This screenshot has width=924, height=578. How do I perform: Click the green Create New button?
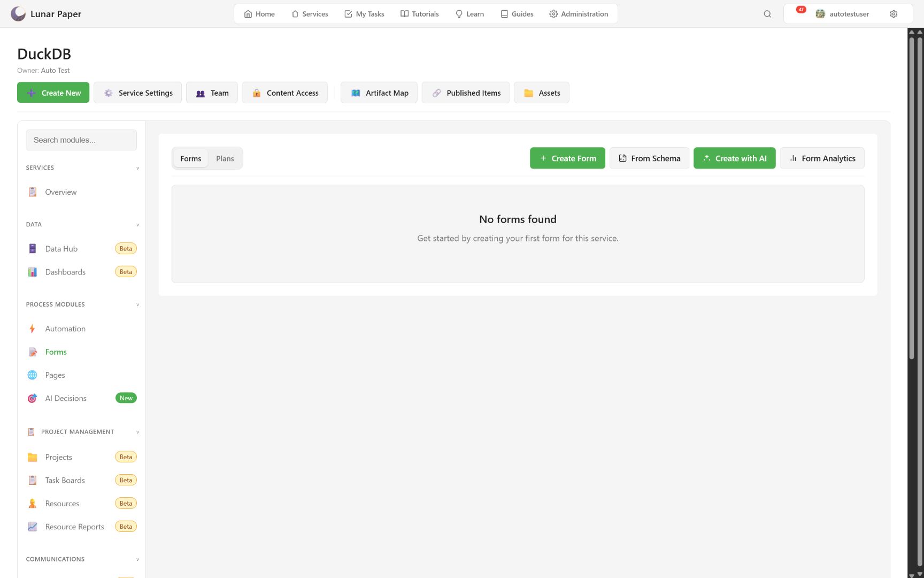[53, 93]
